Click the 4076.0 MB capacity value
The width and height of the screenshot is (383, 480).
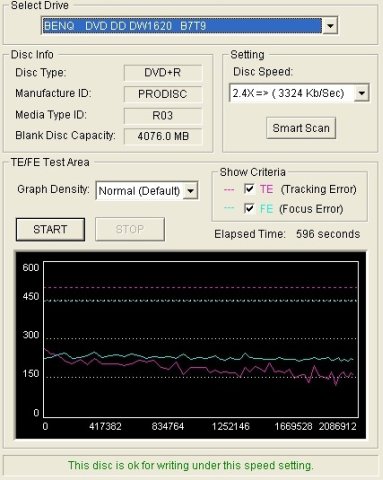click(x=163, y=136)
